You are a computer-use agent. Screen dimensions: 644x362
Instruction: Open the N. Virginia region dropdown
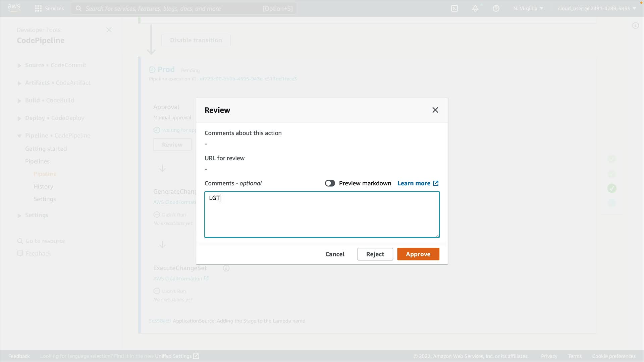pyautogui.click(x=528, y=8)
